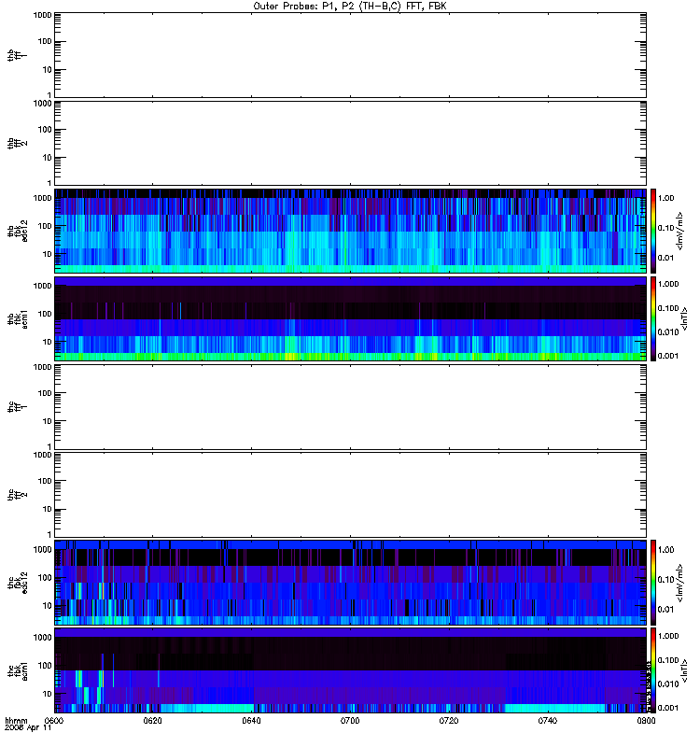This screenshot has width=700, height=747.
Task: Click the empty thc fff 1 panel
Action: [x=350, y=407]
